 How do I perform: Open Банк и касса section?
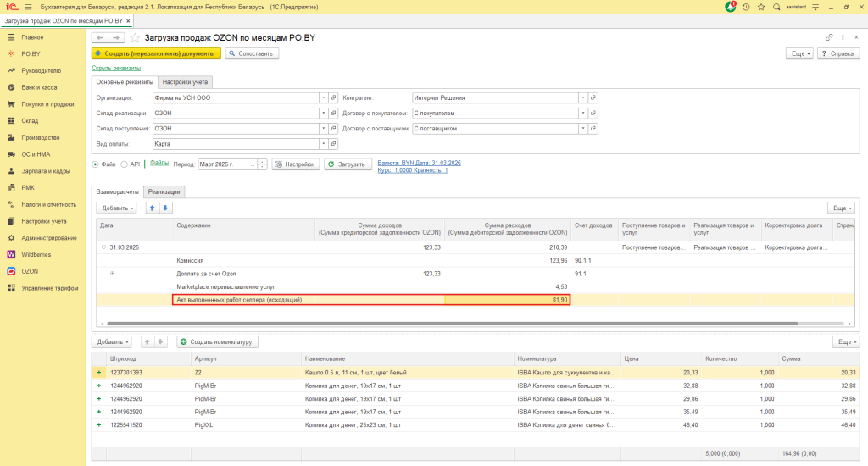click(x=39, y=87)
